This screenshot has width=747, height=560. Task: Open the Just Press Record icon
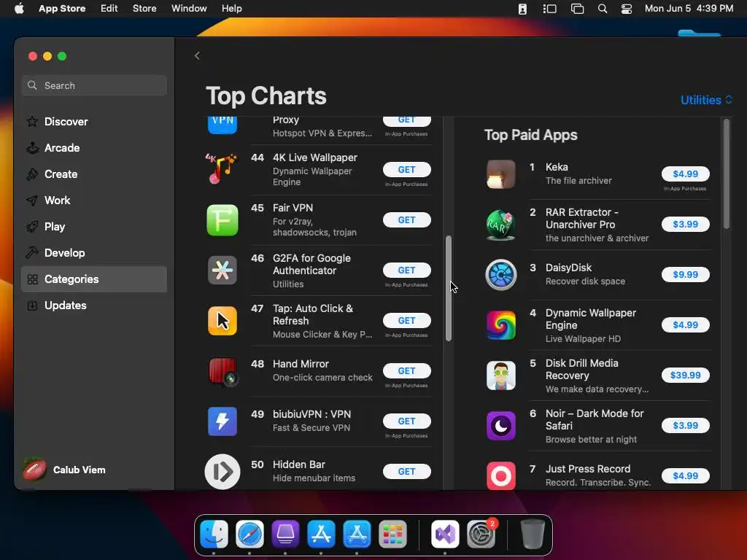500,475
